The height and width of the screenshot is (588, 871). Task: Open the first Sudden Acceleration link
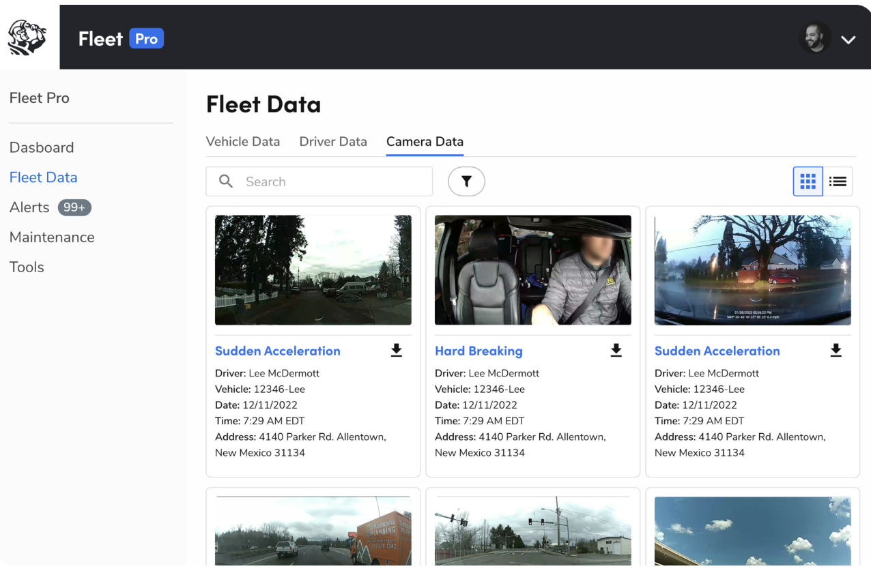pos(277,351)
